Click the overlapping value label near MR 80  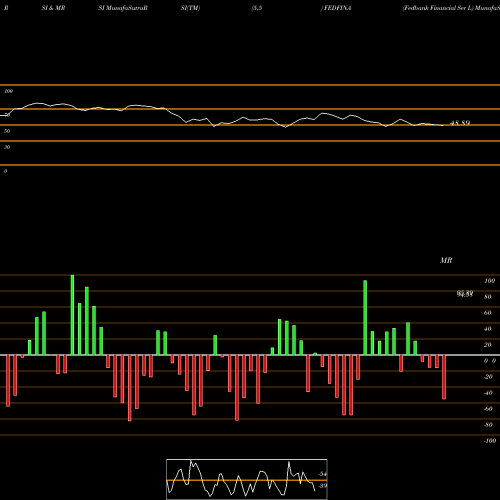[465, 294]
